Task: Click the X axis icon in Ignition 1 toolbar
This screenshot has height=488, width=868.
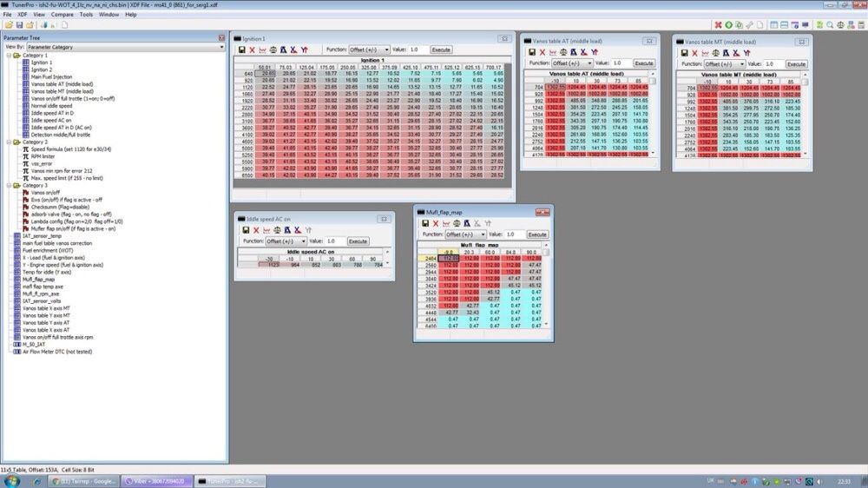Action: 293,49
